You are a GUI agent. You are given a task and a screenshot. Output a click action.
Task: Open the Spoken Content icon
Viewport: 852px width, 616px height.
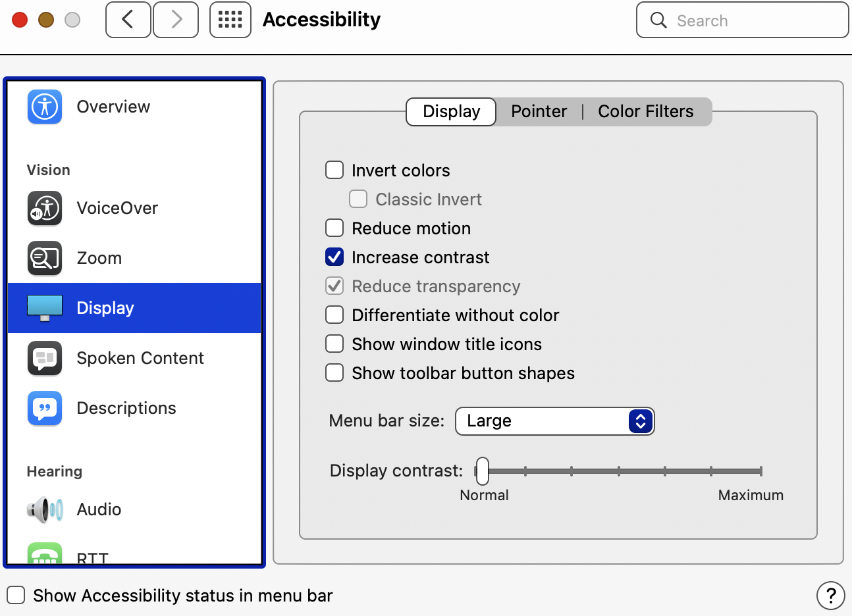click(x=45, y=358)
